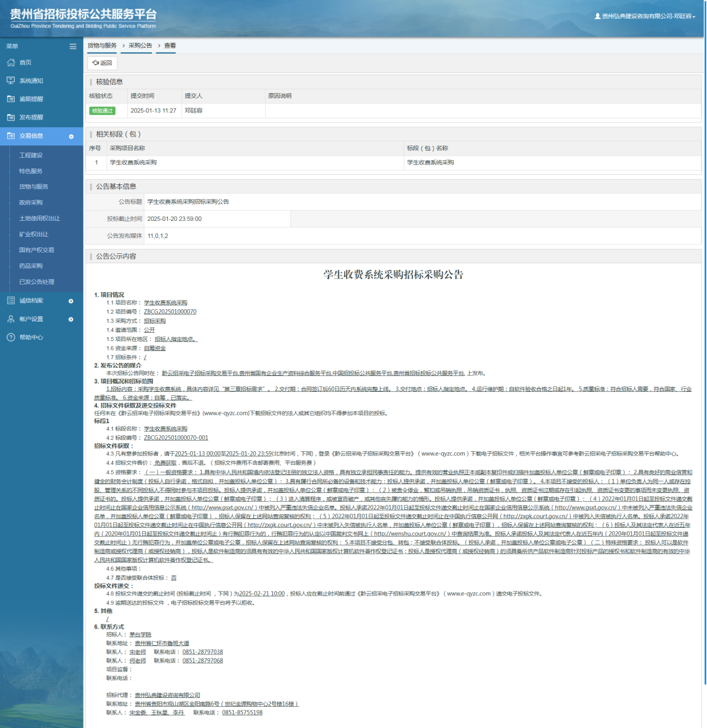This screenshot has height=728, width=707.
Task: Click the folder icon beside 发布提醒
Action: pyautogui.click(x=11, y=117)
